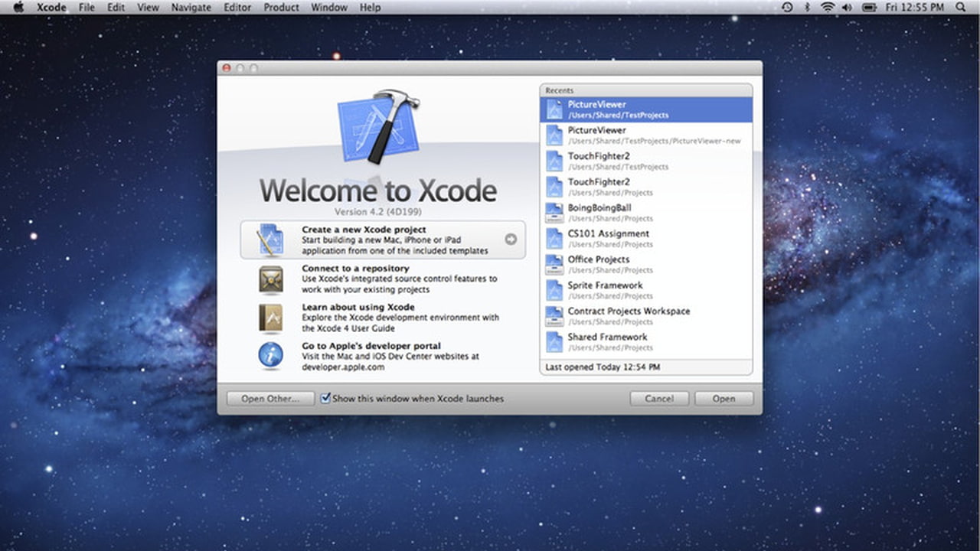The width and height of the screenshot is (980, 551).
Task: Open the Wi-Fi status menu
Action: [828, 7]
